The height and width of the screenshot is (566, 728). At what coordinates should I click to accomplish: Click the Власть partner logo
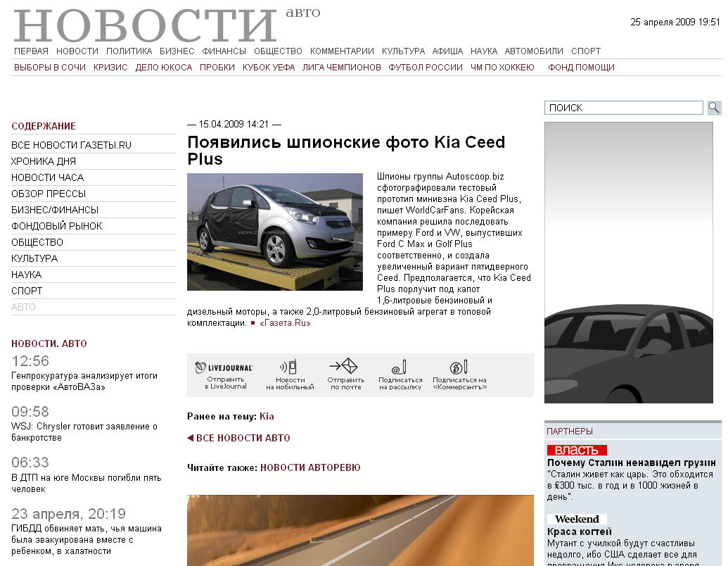pyautogui.click(x=577, y=450)
